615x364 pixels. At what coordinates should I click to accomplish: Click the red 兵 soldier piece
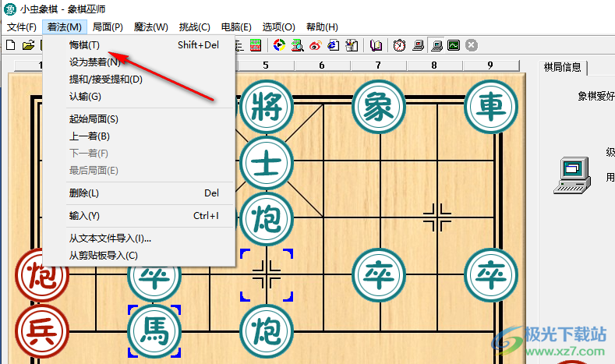click(x=42, y=331)
